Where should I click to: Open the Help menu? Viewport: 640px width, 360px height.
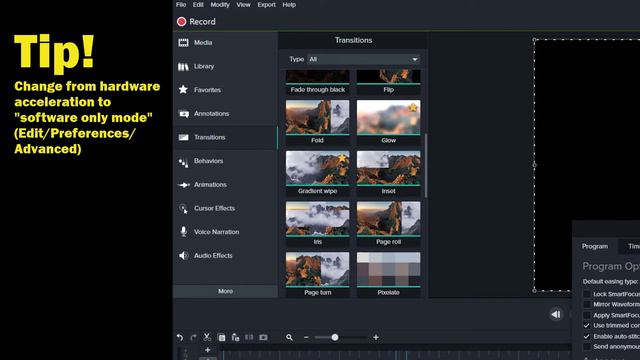[289, 4]
